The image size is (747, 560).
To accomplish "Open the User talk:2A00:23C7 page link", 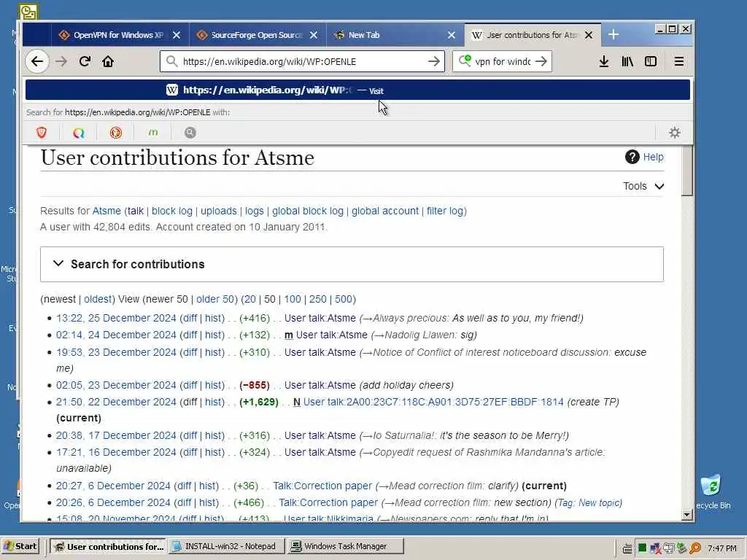I will point(433,402).
